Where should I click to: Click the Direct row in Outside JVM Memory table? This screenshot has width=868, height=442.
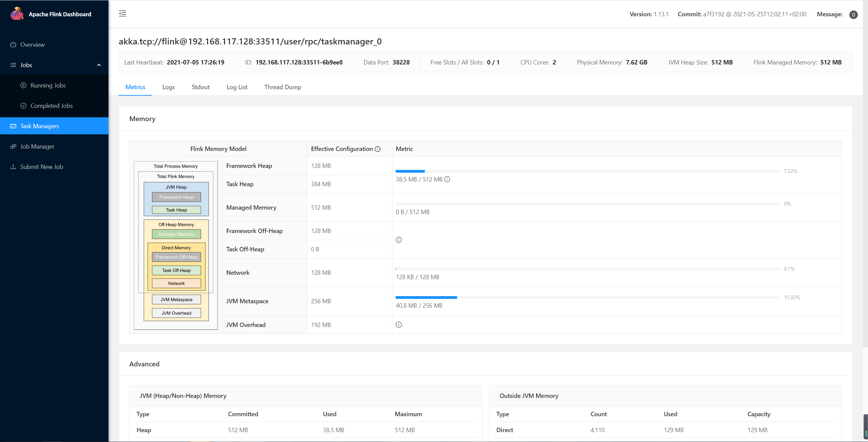[x=666, y=430]
